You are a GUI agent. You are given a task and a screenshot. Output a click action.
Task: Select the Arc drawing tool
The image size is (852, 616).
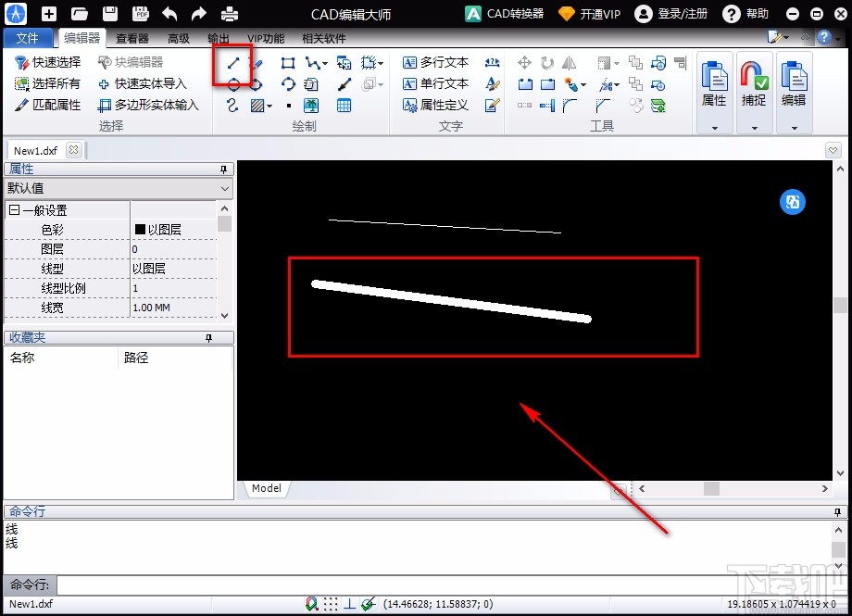[x=288, y=84]
